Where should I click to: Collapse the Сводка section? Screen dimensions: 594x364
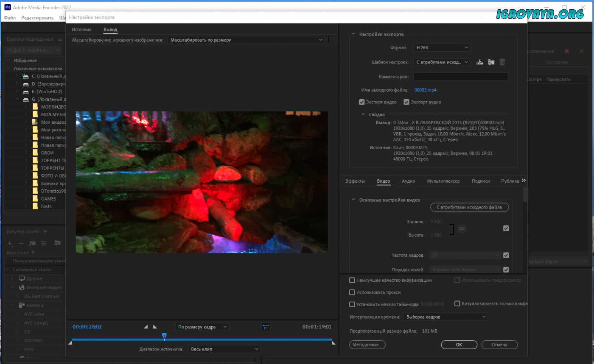pos(363,114)
